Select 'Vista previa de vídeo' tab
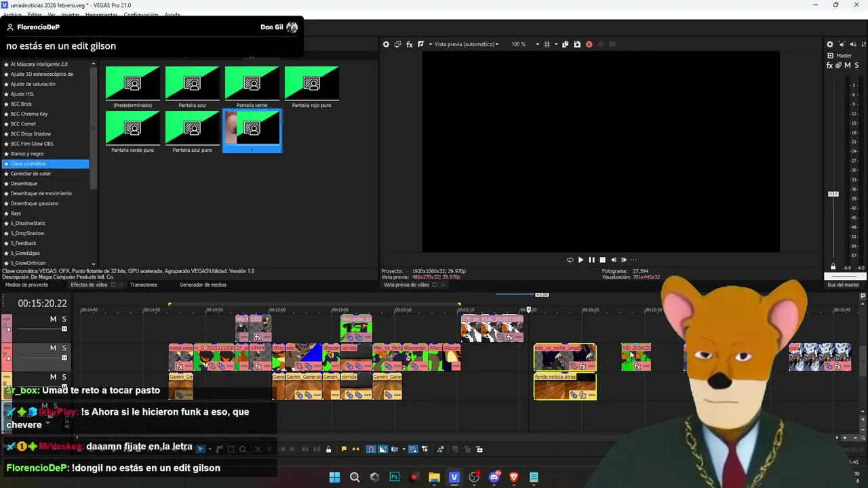 (x=406, y=285)
